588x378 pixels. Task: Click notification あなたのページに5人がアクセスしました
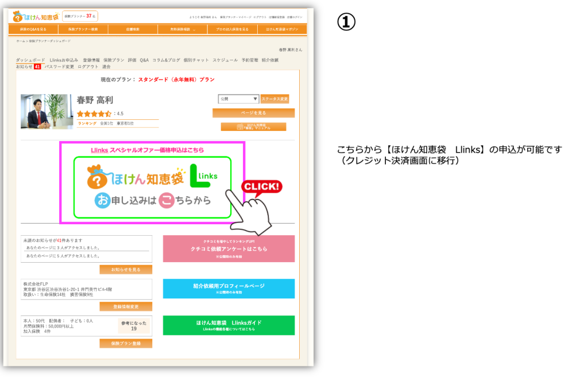63,256
